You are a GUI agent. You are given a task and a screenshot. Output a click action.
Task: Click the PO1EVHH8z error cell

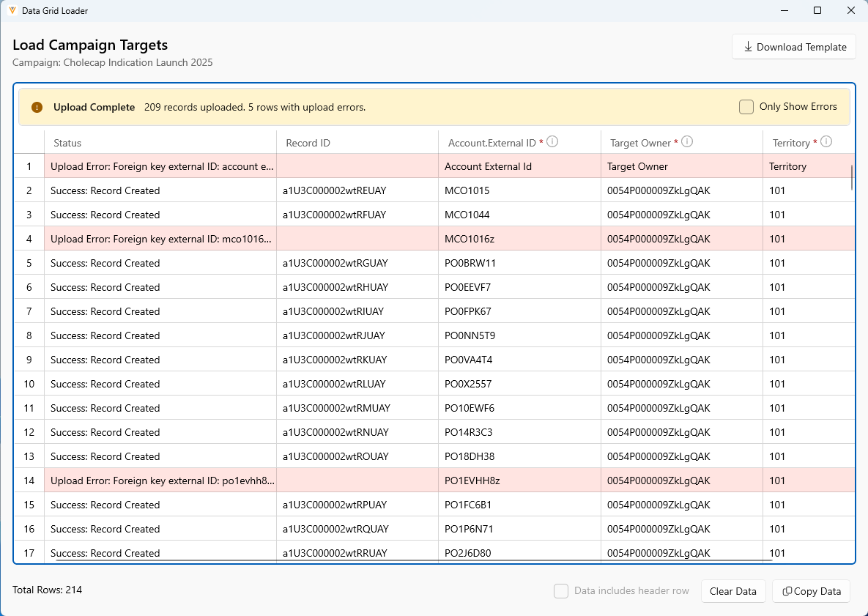(x=472, y=480)
